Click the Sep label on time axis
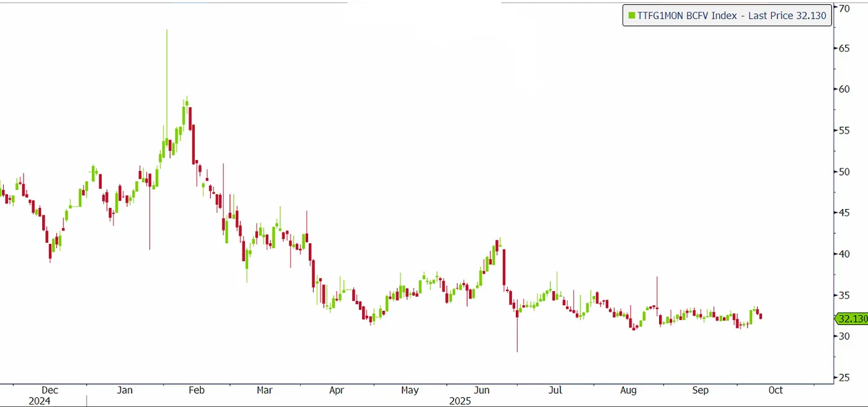868x407 pixels. pos(700,390)
